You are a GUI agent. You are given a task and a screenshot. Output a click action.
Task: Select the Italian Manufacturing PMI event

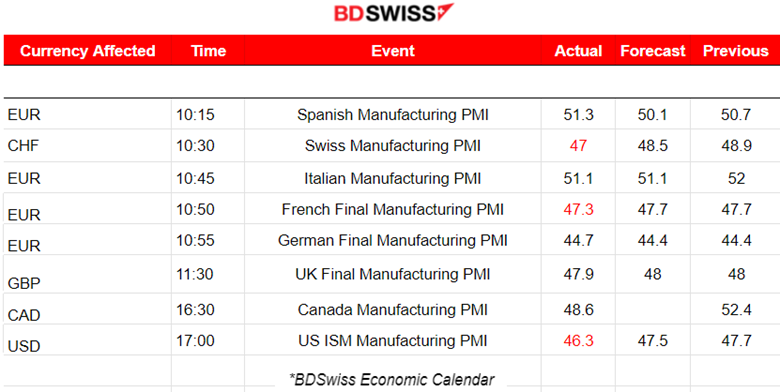(x=393, y=178)
